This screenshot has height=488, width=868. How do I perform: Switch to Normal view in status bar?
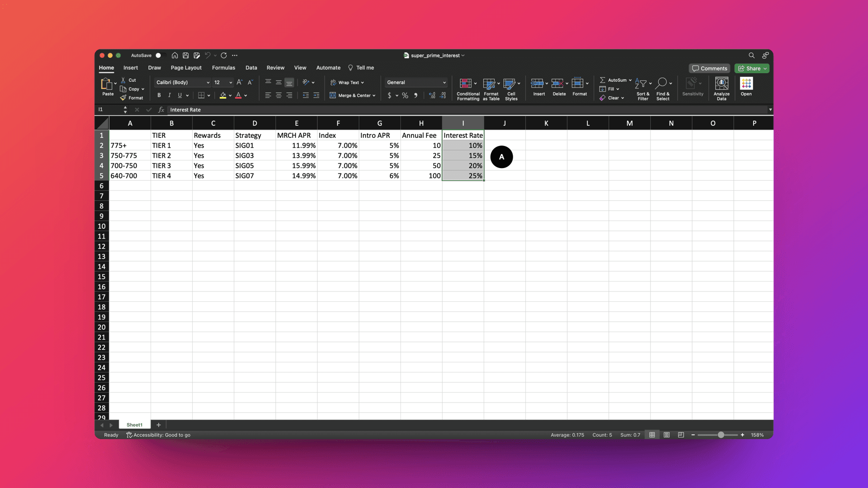(652, 435)
